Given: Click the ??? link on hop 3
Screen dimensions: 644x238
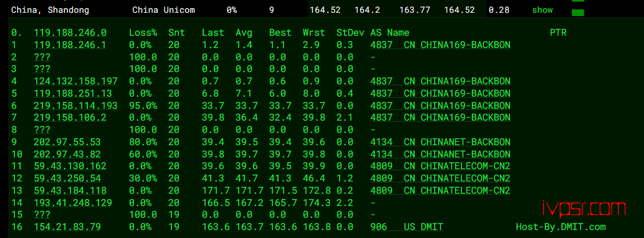Looking at the screenshot, I should click(x=42, y=69).
